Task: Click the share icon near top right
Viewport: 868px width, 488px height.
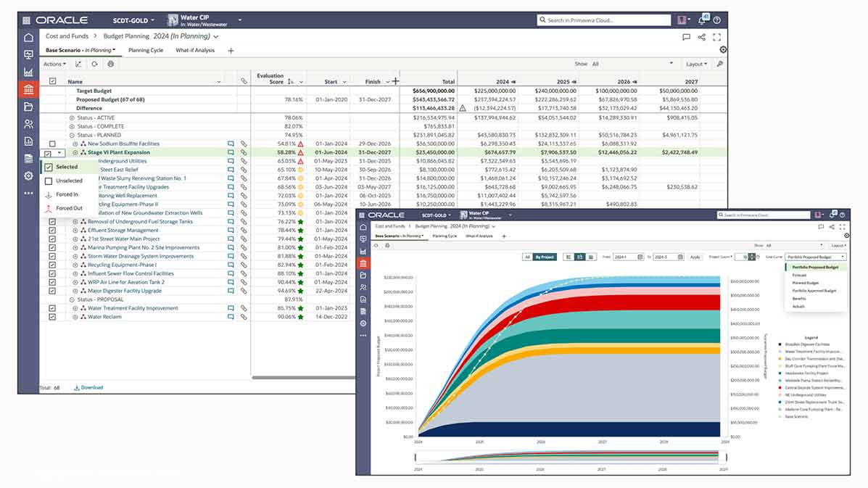Action: coord(701,37)
